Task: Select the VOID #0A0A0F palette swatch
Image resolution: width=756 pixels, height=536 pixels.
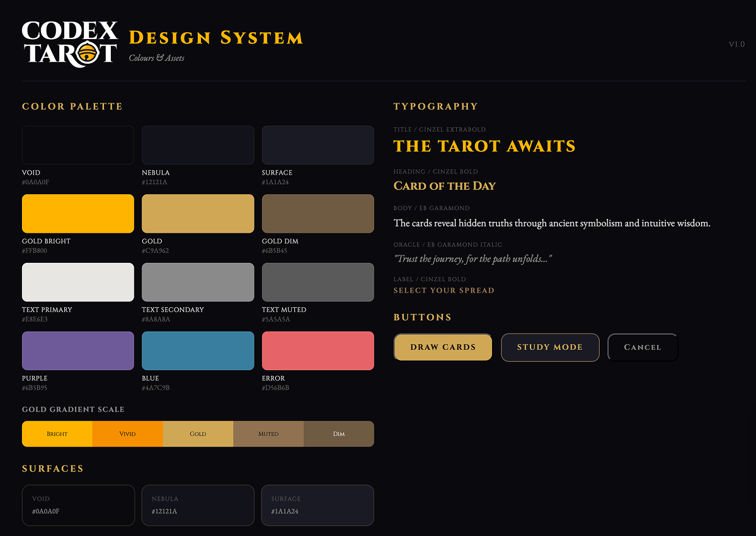Action: tap(77, 144)
